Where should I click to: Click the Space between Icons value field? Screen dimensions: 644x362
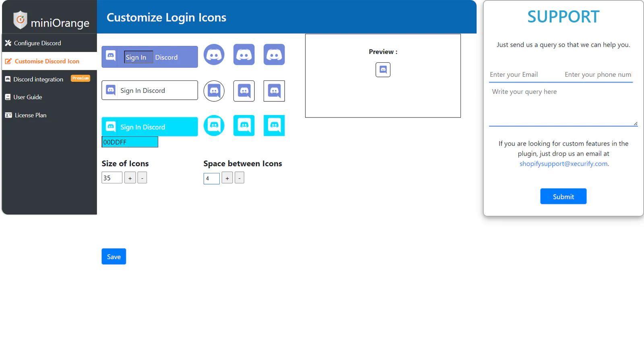point(211,178)
